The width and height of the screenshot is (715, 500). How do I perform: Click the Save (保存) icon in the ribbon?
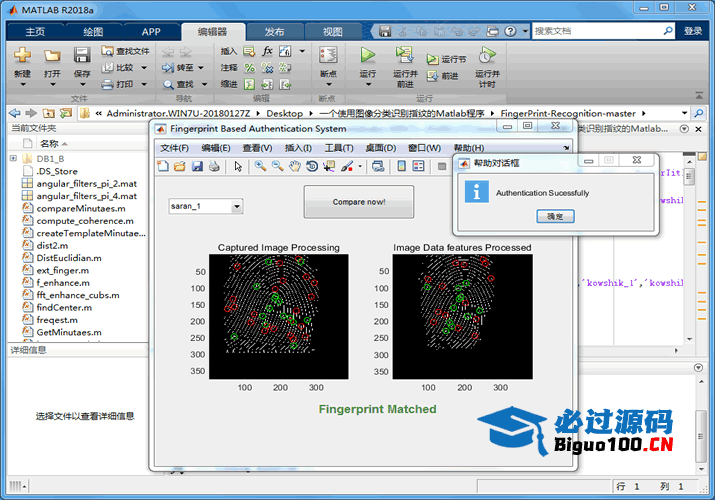82,56
